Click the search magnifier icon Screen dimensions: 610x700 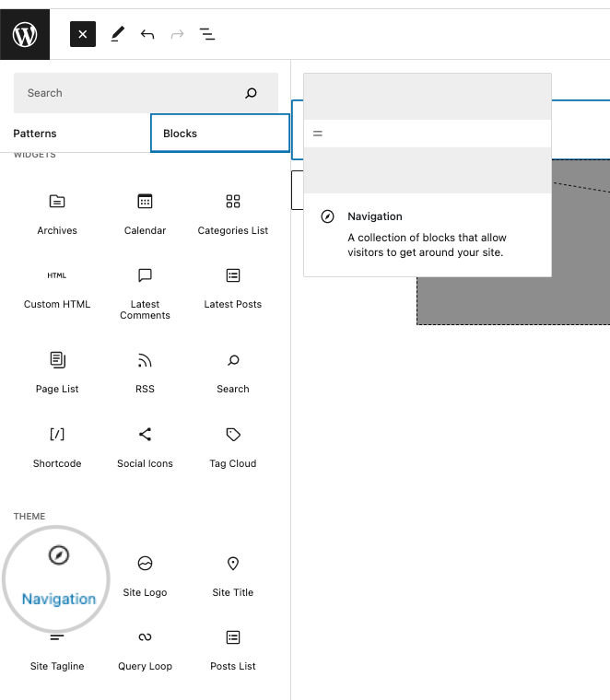[251, 93]
